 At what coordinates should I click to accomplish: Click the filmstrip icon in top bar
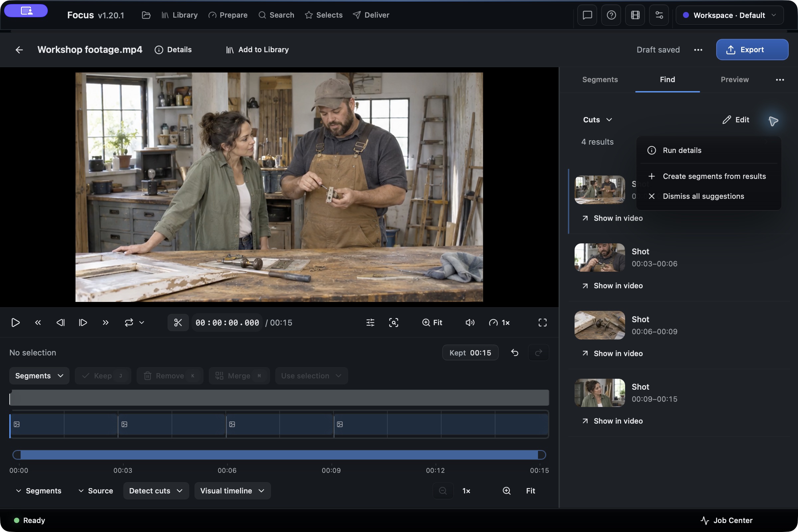pos(635,15)
